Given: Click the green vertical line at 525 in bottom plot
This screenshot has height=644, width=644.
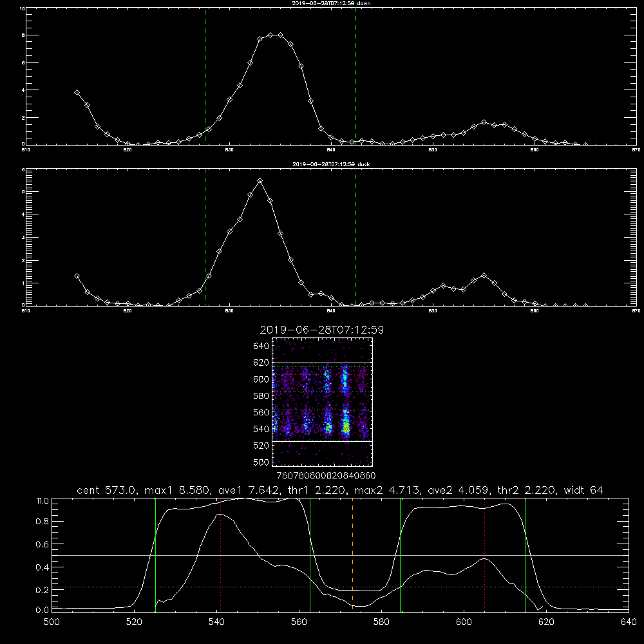Looking at the screenshot, I should 155,554.
